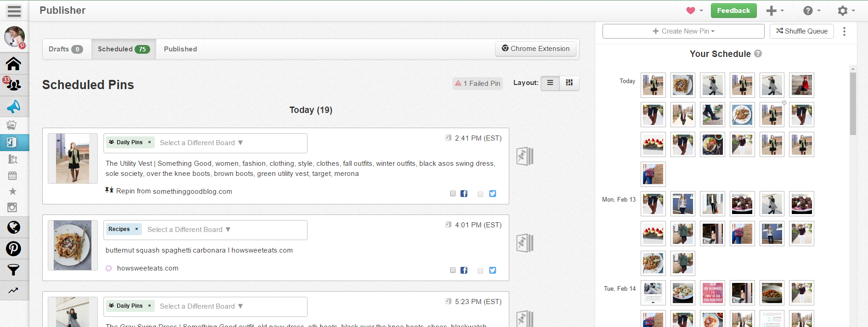This screenshot has width=868, height=327.
Task: Click the 4:01 PM (EST) scheduled time
Action: point(478,225)
